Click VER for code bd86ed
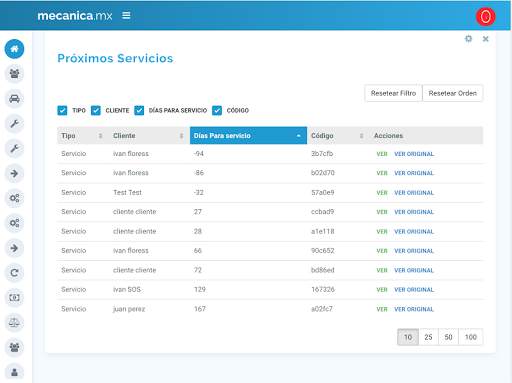This screenshot has width=512, height=383. pyautogui.click(x=382, y=270)
